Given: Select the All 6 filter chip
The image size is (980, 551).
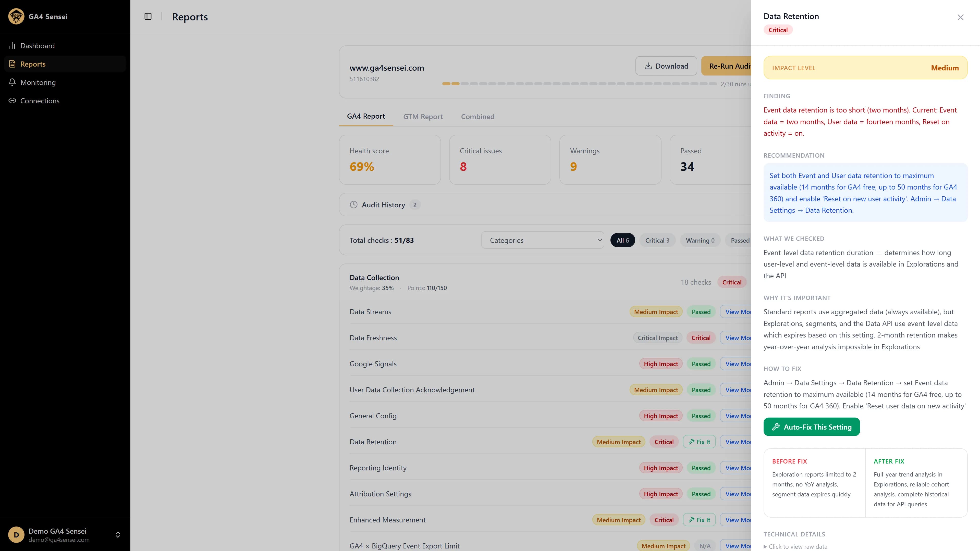Looking at the screenshot, I should coord(622,240).
